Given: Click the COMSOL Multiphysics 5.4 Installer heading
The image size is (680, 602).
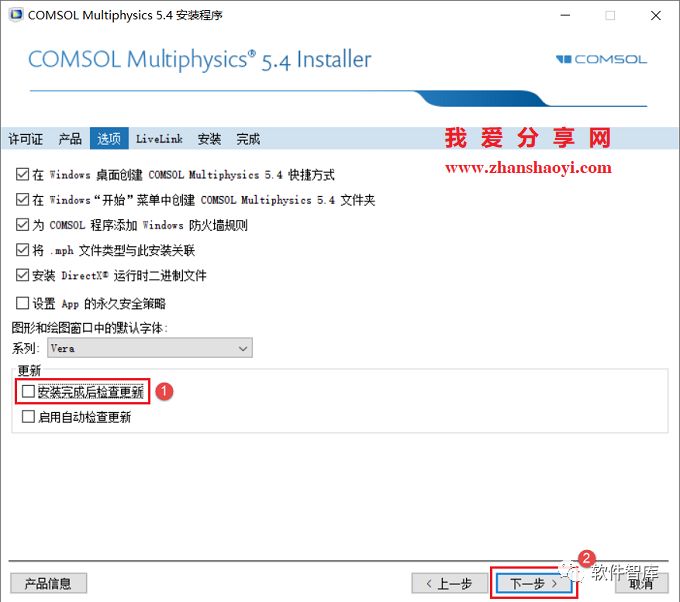Looking at the screenshot, I should point(199,60).
